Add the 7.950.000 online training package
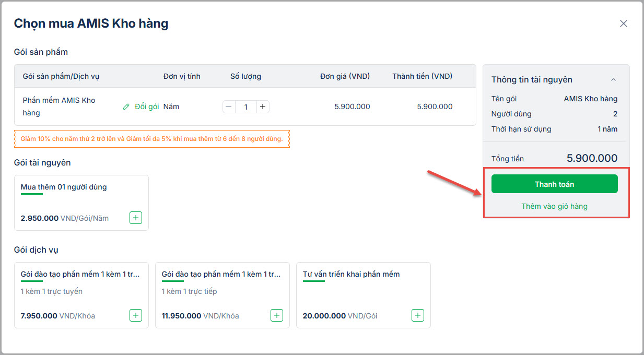 click(x=136, y=315)
